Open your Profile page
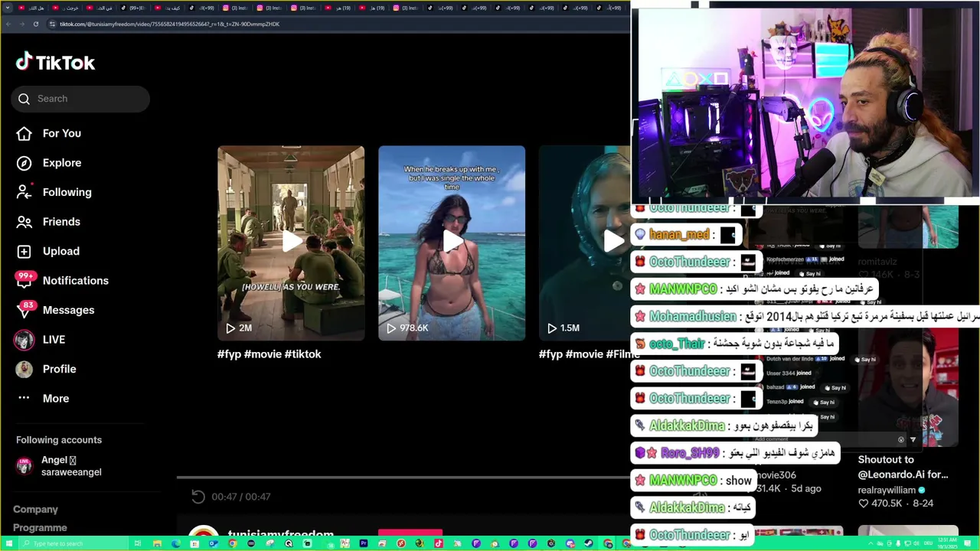 pos(59,369)
